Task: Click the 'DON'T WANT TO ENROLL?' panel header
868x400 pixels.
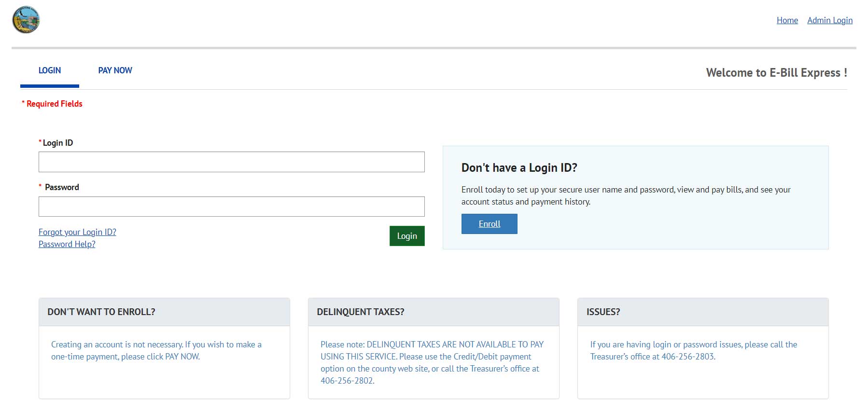Action: point(101,312)
